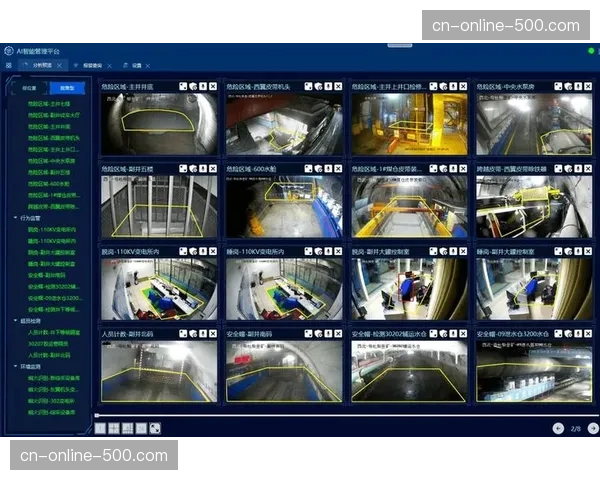Expand view icon on 跨越皮带-西翼皮带除铁器 tile
Image resolution: width=600 pixels, height=480 pixels.
[559, 169]
